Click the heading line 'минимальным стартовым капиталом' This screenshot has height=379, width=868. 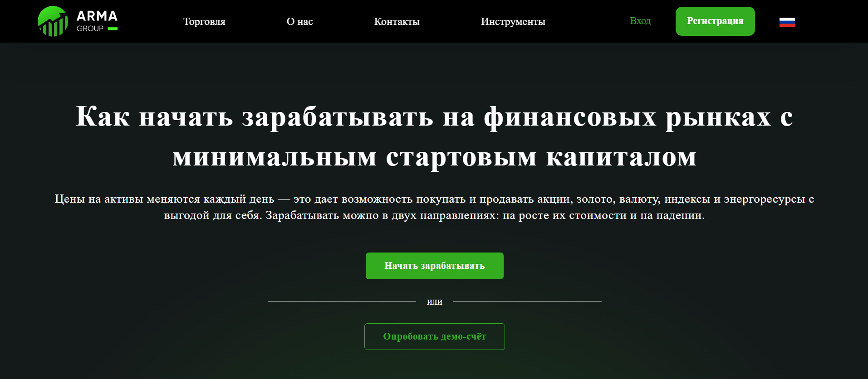click(x=434, y=157)
